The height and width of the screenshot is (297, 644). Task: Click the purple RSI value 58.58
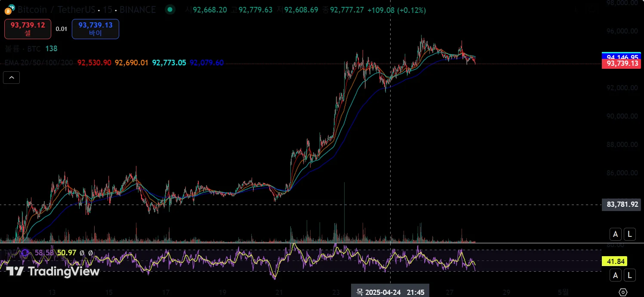click(x=44, y=253)
